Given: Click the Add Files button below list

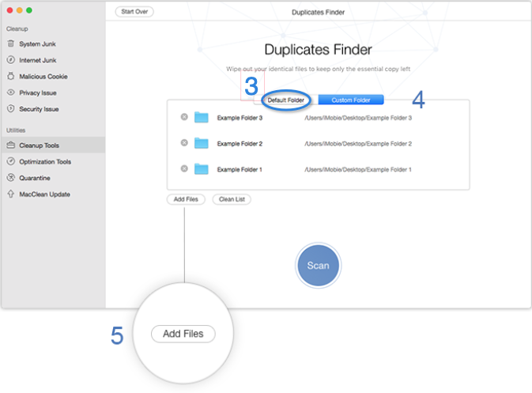Looking at the screenshot, I should (x=186, y=199).
